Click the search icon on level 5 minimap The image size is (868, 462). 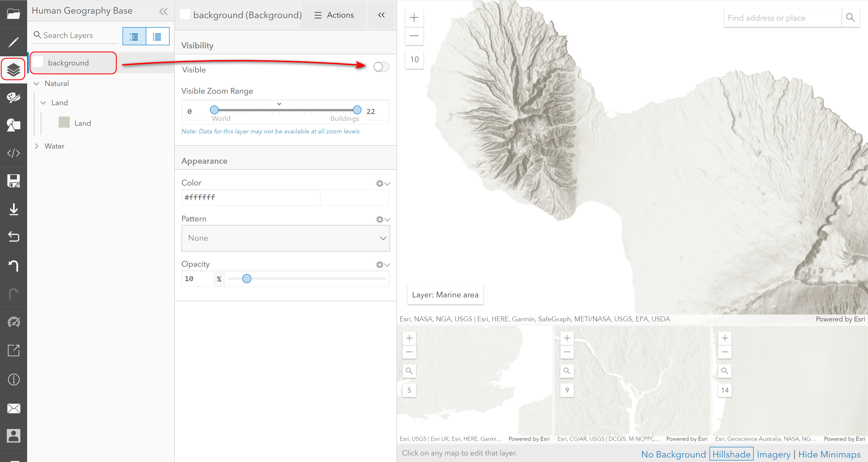409,371
